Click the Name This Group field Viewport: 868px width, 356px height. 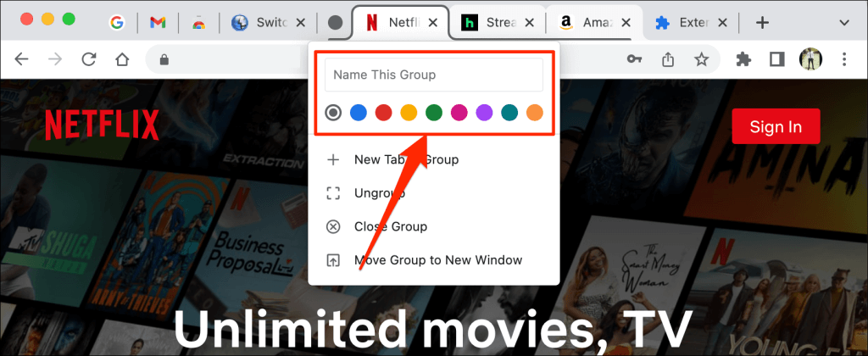[x=434, y=75]
